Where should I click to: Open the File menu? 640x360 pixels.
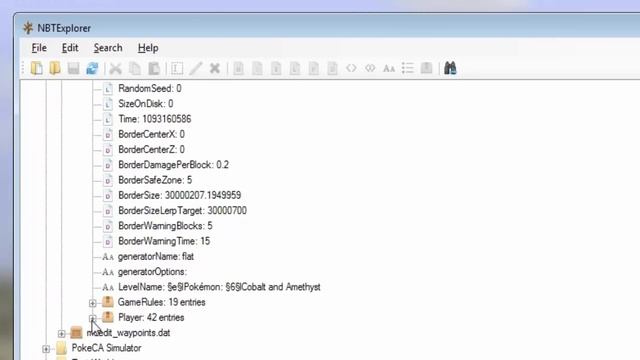pos(39,48)
